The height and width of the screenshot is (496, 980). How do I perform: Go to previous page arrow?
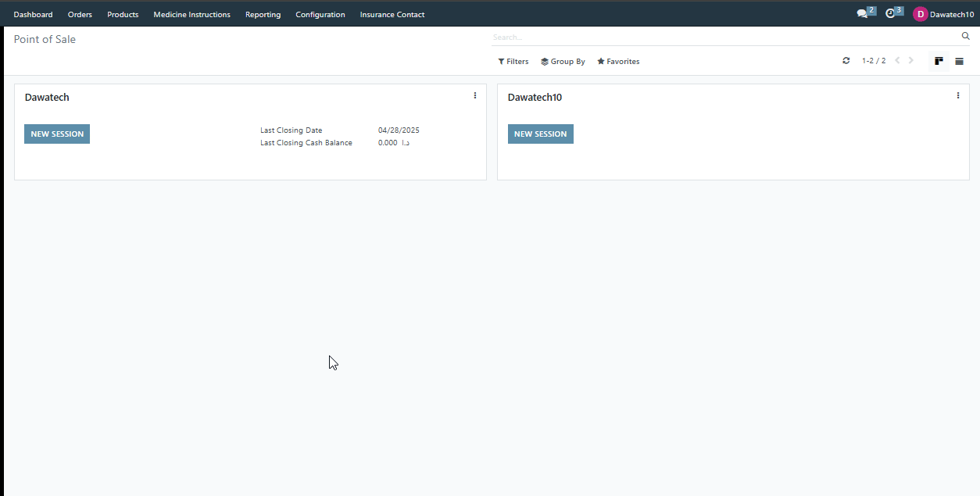point(897,61)
